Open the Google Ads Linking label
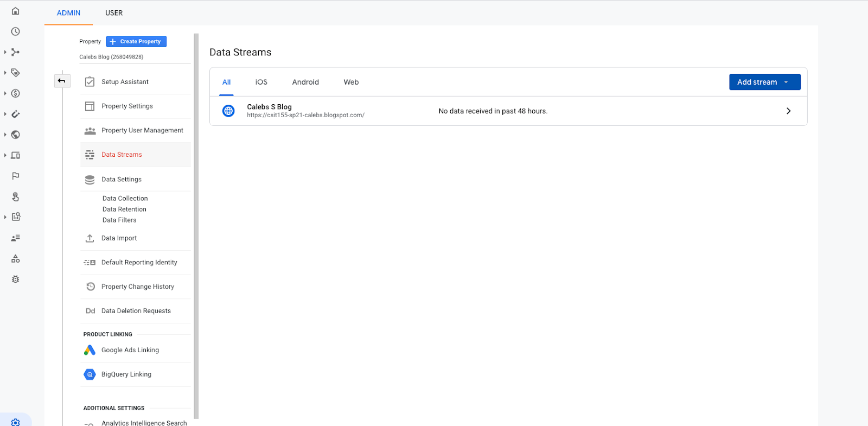868x426 pixels. point(130,351)
